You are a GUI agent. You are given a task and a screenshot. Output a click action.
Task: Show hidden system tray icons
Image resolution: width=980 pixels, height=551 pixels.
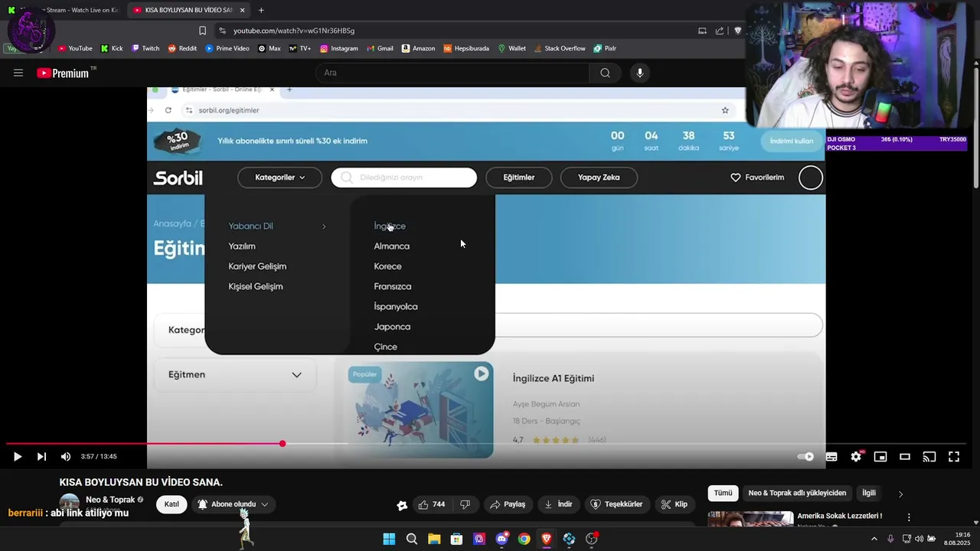click(874, 539)
